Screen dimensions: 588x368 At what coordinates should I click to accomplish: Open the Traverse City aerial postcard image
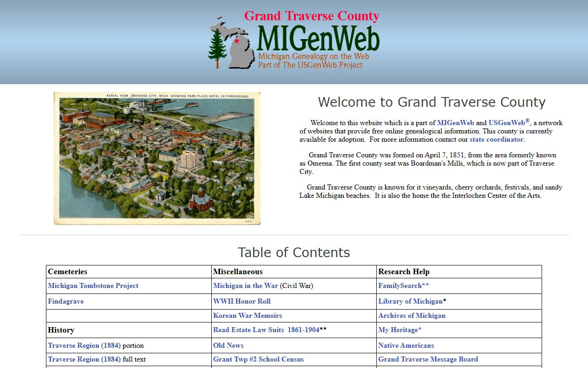click(x=157, y=158)
